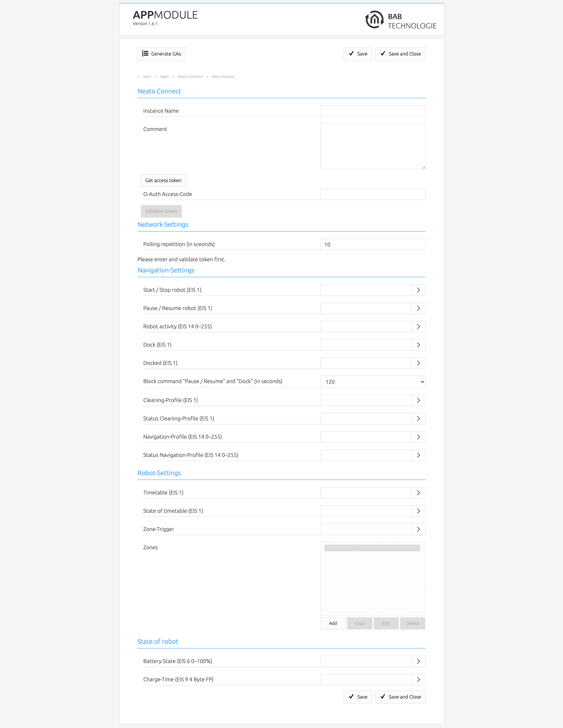Open address picker for Charge-Time

[418, 680]
